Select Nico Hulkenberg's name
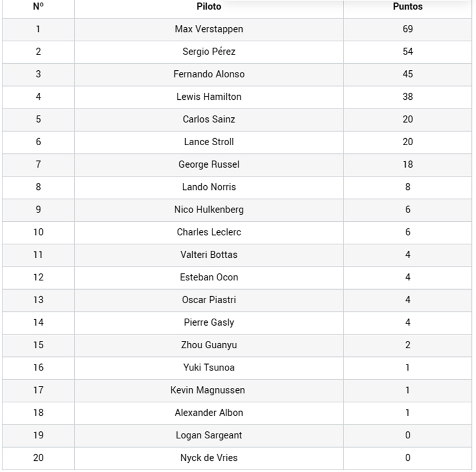The width and height of the screenshot is (476, 472). point(208,210)
